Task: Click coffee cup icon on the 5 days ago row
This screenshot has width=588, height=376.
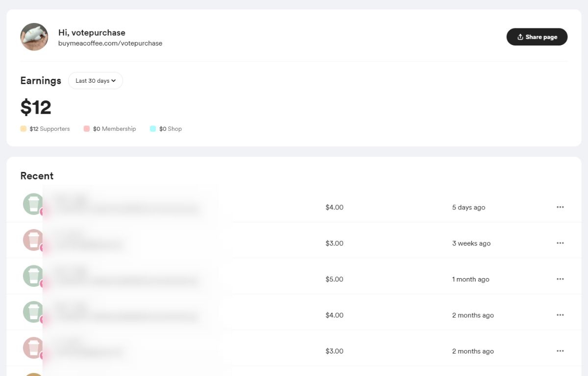Action: [33, 204]
